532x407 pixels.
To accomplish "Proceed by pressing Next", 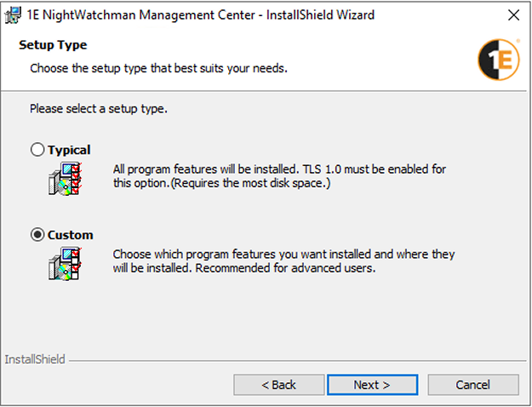I will [372, 385].
